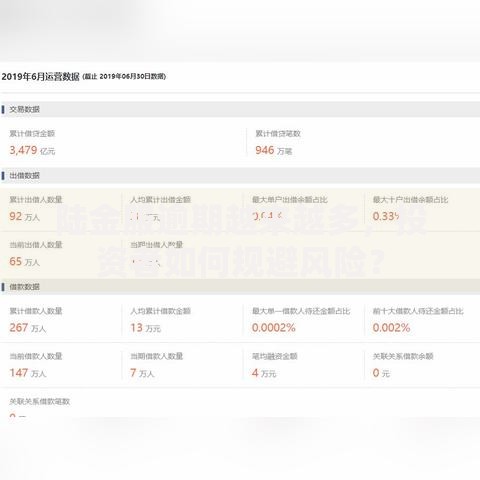Image resolution: width=480 pixels, height=480 pixels.
Task: Select the 关联关系借款笔数 label
Action: point(40,401)
